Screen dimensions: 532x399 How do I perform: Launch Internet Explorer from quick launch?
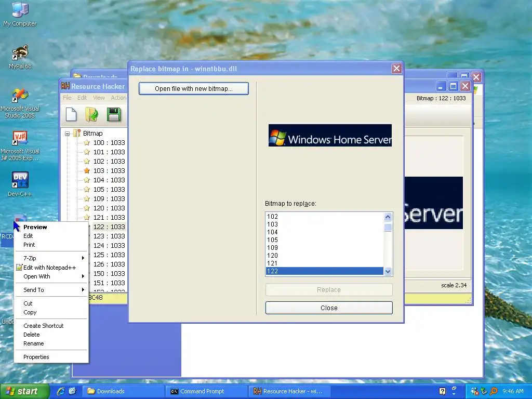[x=61, y=391]
